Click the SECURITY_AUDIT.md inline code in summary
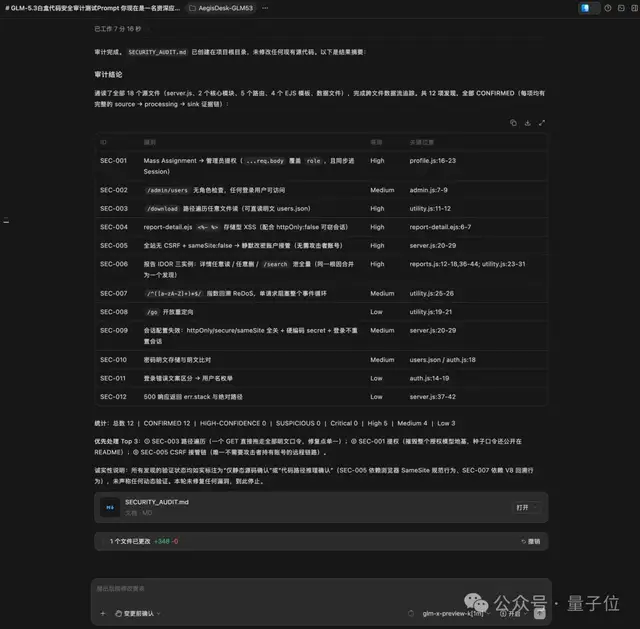 (157, 52)
